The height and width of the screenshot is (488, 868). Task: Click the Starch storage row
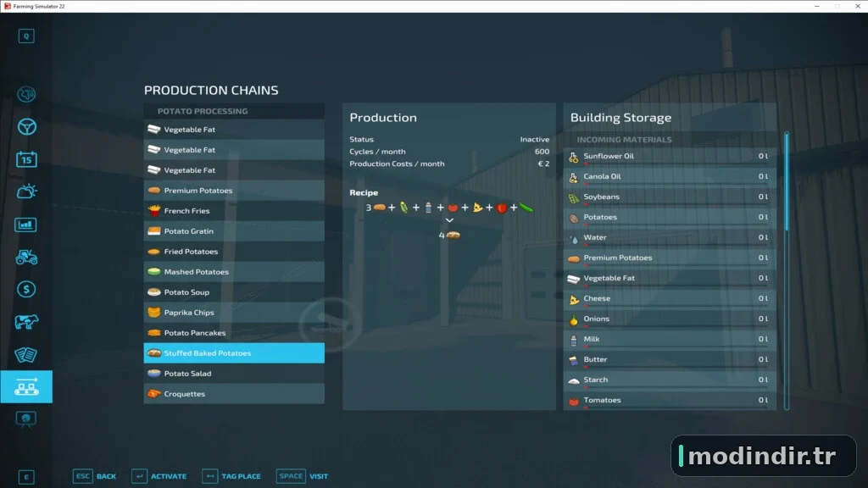(x=670, y=380)
